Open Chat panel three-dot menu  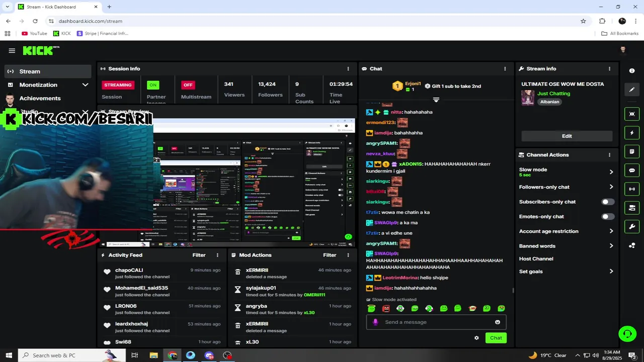(x=505, y=69)
